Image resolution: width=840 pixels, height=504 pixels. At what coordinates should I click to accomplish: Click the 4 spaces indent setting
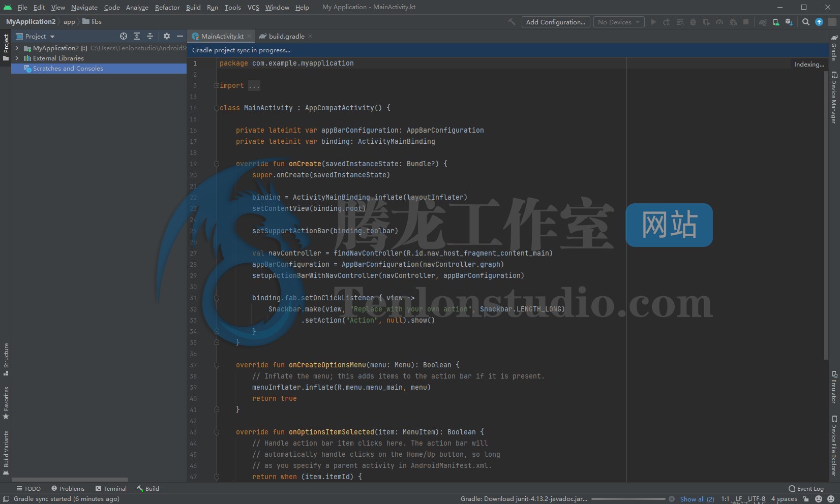tap(784, 499)
